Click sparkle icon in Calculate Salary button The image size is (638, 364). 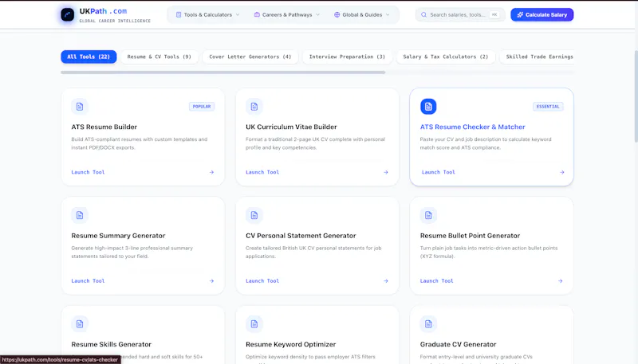pyautogui.click(x=520, y=14)
